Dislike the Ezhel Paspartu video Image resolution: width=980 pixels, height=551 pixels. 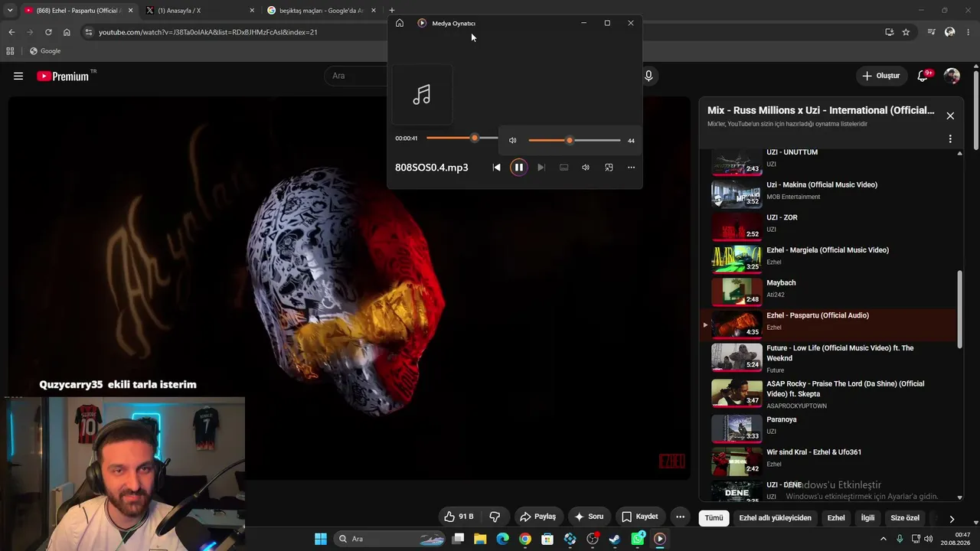click(495, 517)
